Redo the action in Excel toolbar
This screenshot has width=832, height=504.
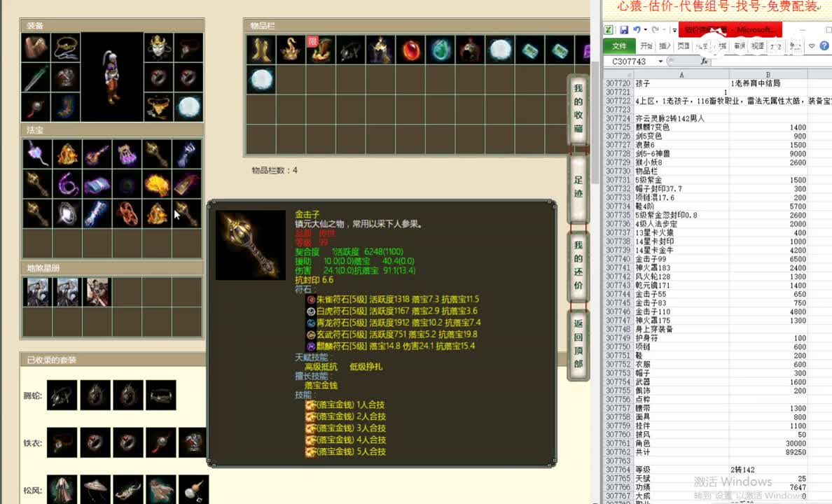(x=656, y=30)
